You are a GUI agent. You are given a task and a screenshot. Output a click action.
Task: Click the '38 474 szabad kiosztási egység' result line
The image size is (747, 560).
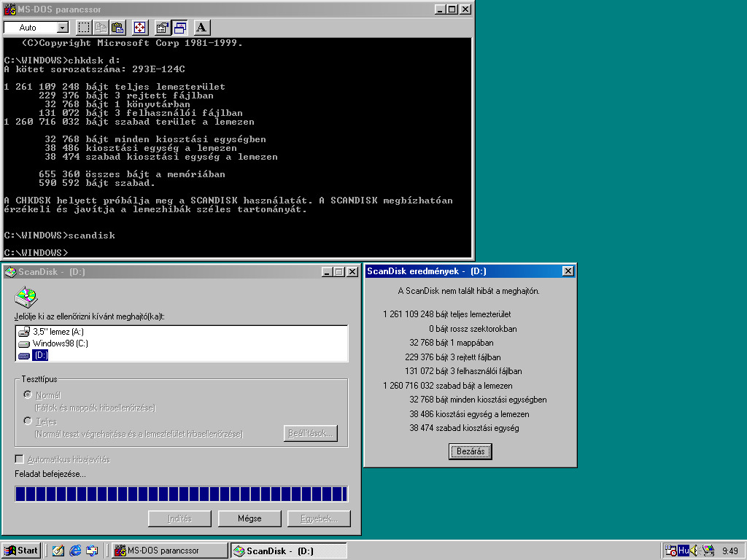(464, 428)
